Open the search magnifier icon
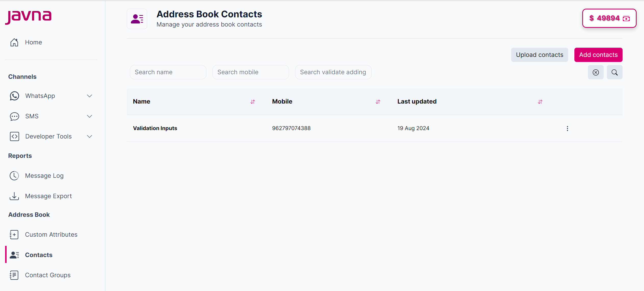644x291 pixels. [x=614, y=72]
